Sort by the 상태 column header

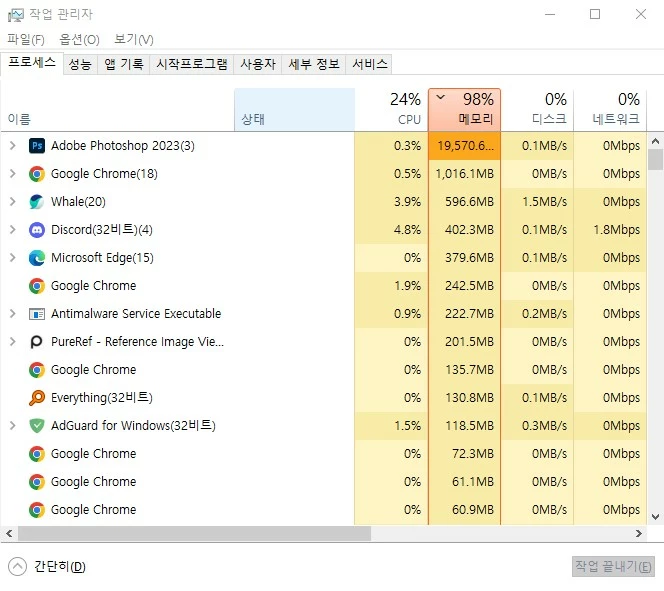pos(294,110)
